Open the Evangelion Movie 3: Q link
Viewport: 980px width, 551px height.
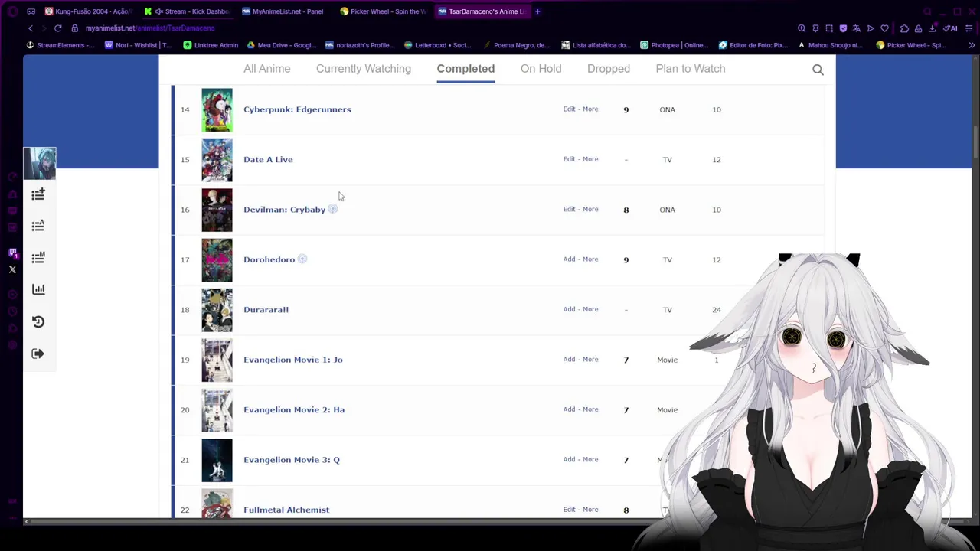(x=292, y=460)
